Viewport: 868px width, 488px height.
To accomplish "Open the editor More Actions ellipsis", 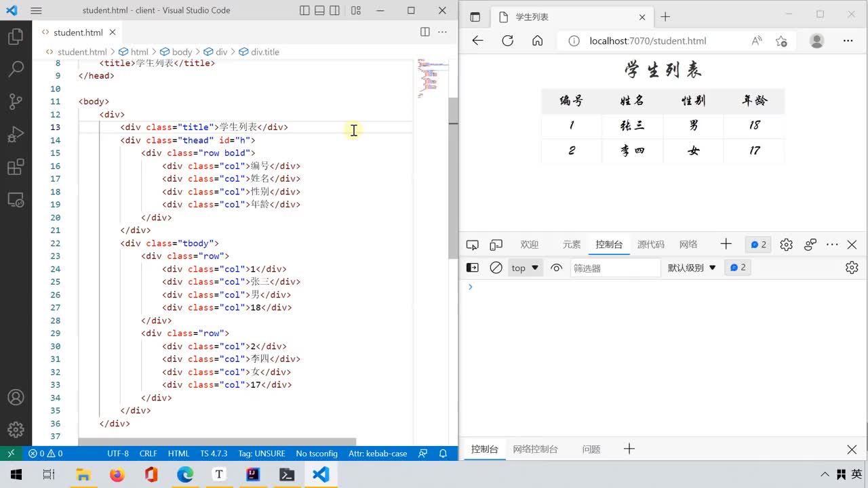I will [x=442, y=32].
